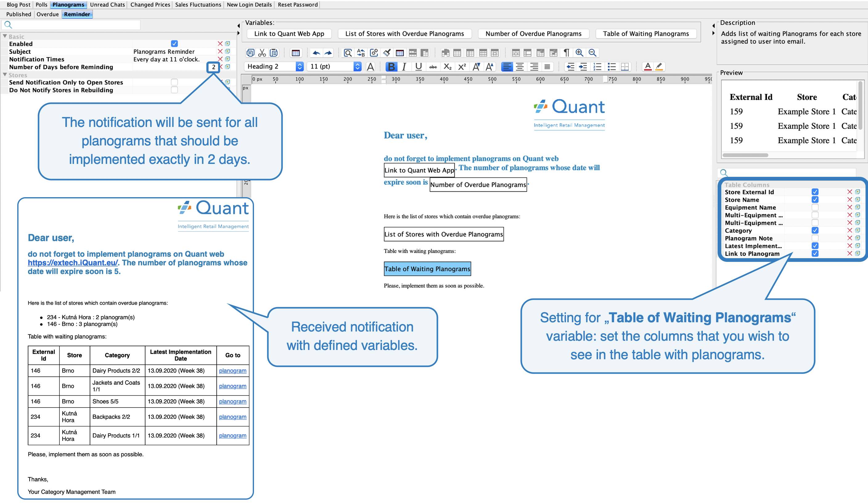Right-align the paragraph
Screen dimensions: 868x504
(534, 67)
